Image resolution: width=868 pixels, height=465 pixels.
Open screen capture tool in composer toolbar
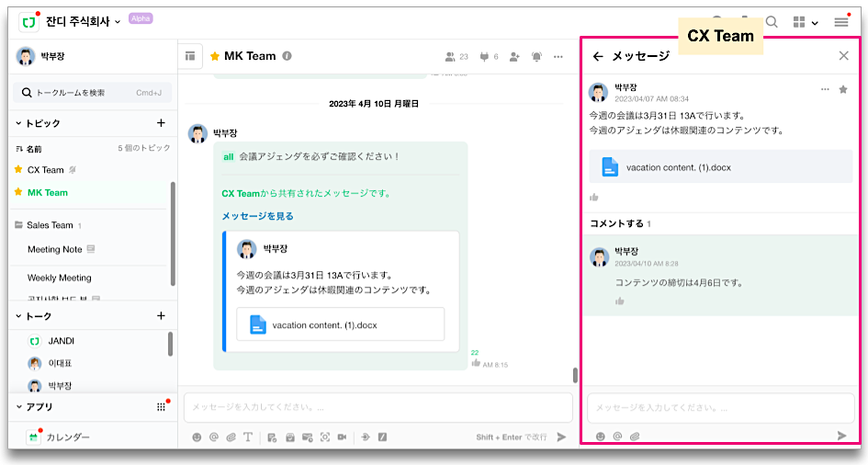pyautogui.click(x=325, y=437)
